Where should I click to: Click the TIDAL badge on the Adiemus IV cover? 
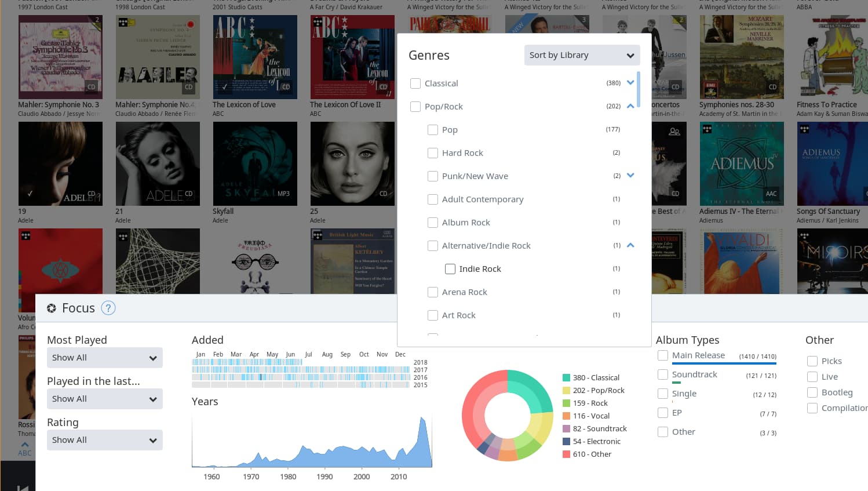[x=707, y=129]
